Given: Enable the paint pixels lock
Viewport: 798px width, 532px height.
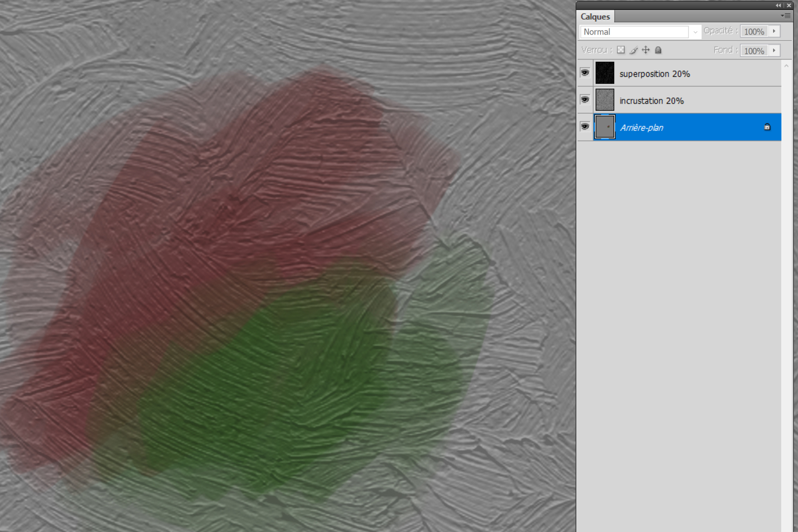Looking at the screenshot, I should tap(634, 50).
